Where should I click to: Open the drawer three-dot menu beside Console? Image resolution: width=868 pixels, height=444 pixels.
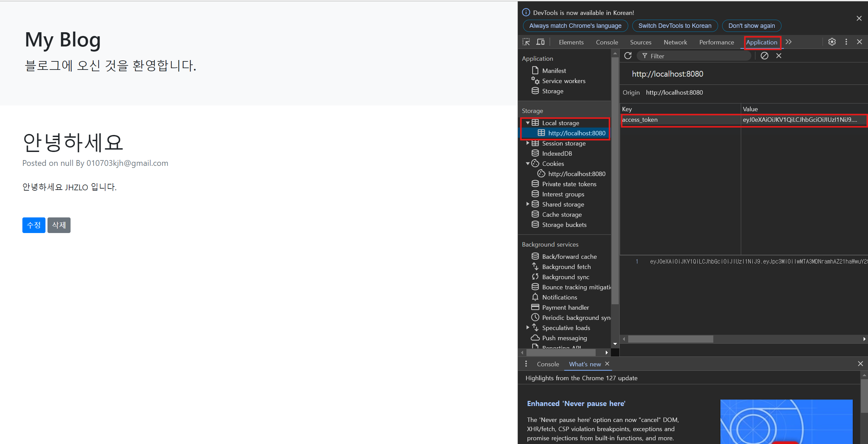pos(526,364)
